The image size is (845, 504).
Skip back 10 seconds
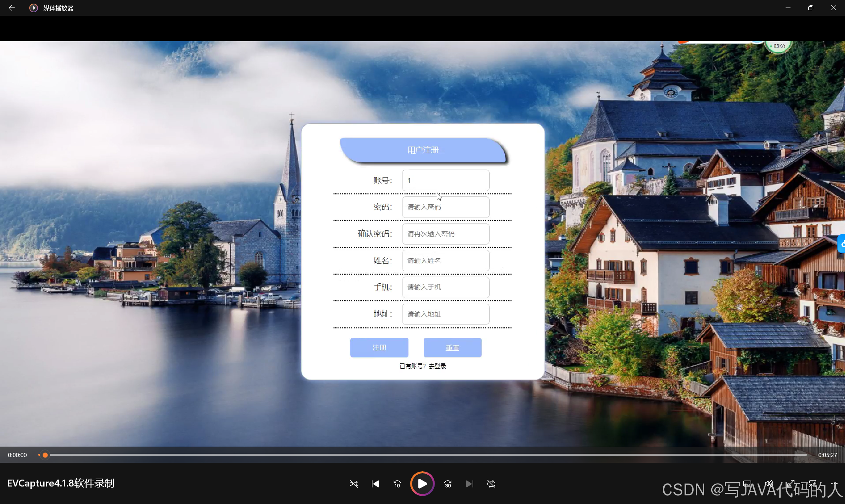pos(397,484)
